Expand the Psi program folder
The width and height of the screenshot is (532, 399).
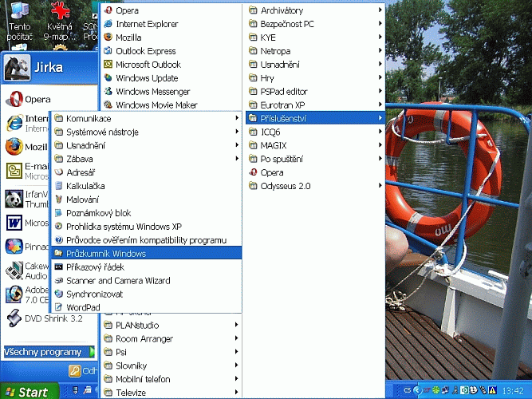point(171,352)
